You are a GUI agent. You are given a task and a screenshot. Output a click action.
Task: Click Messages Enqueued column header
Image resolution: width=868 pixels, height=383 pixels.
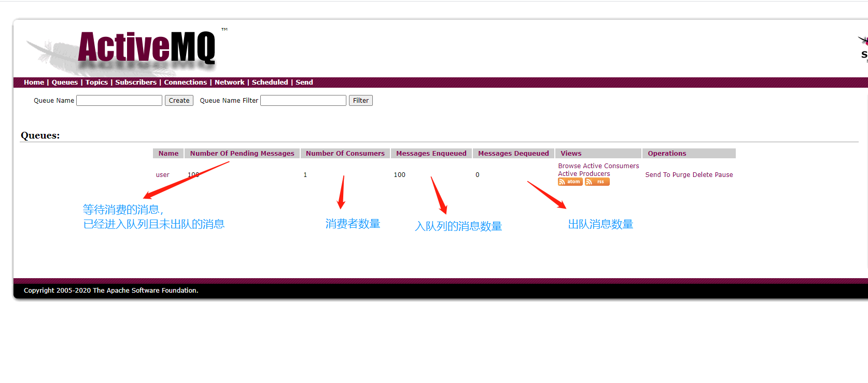(431, 153)
